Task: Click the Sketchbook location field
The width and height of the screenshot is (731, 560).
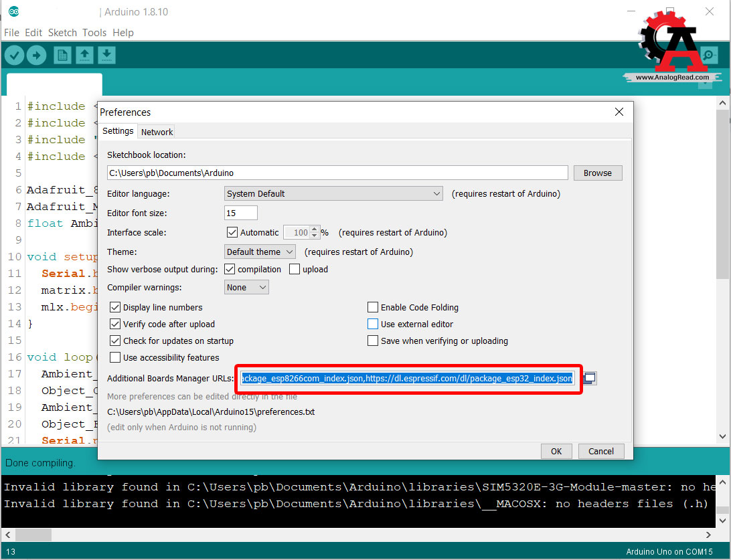Action: (x=337, y=173)
